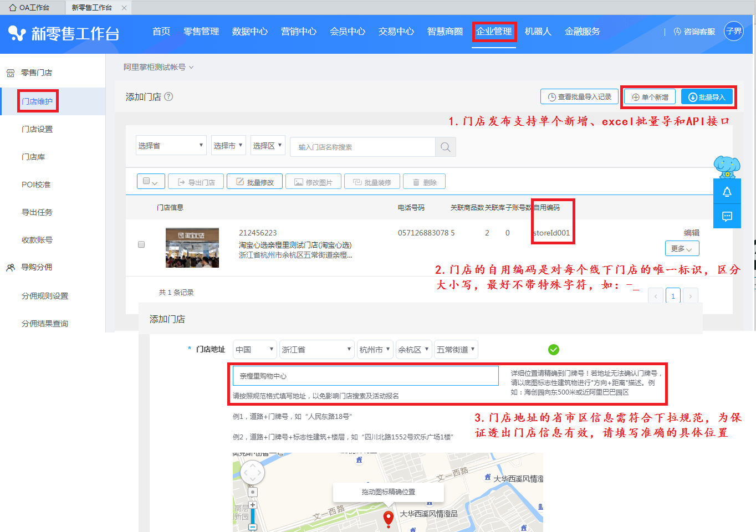This screenshot has width=756, height=532.
Task: Click the 导购分佣 people icon in sidebar
Action: coord(11,268)
